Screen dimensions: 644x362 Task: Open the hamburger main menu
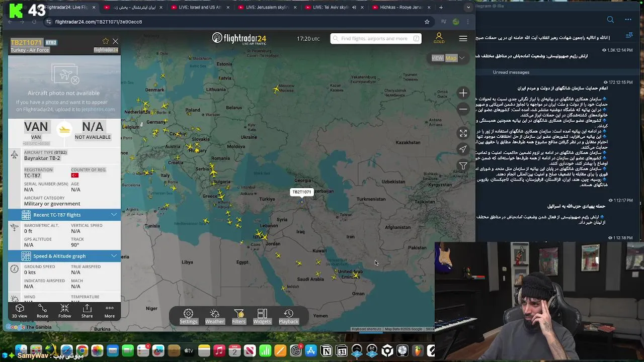463,38
